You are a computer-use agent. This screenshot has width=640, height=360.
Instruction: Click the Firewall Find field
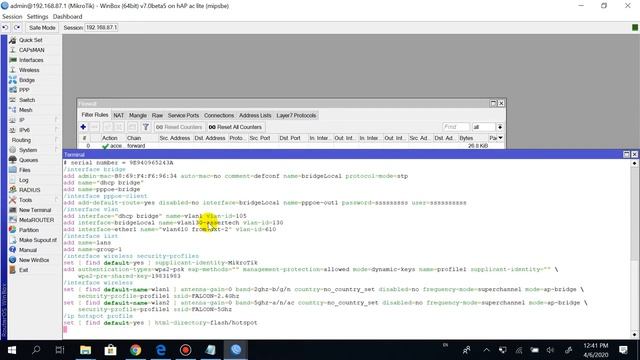[456, 127]
